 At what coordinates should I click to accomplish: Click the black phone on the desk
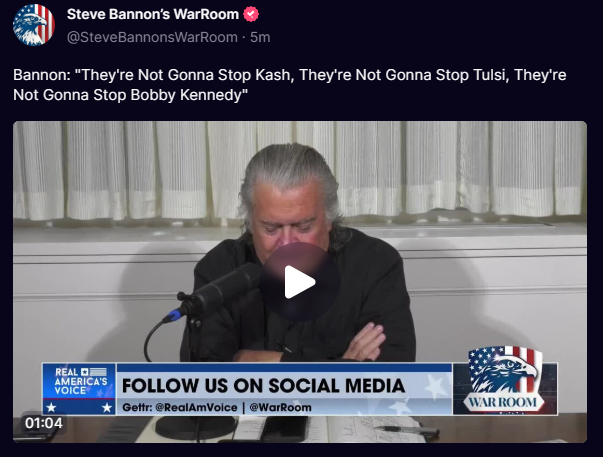coord(284,428)
